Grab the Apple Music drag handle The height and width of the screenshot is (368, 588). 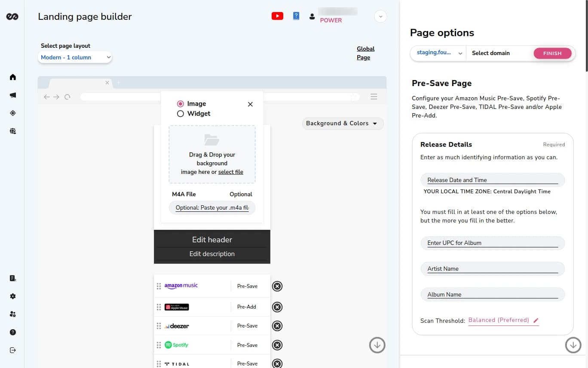click(159, 307)
